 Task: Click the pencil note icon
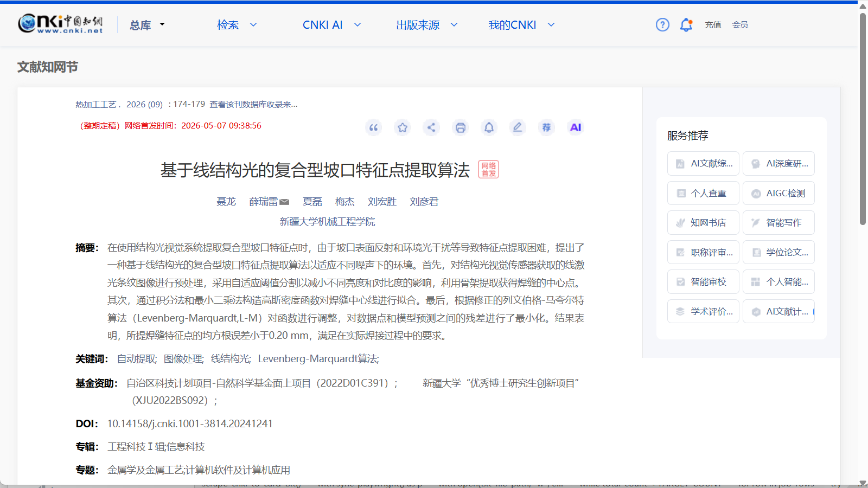(x=518, y=127)
